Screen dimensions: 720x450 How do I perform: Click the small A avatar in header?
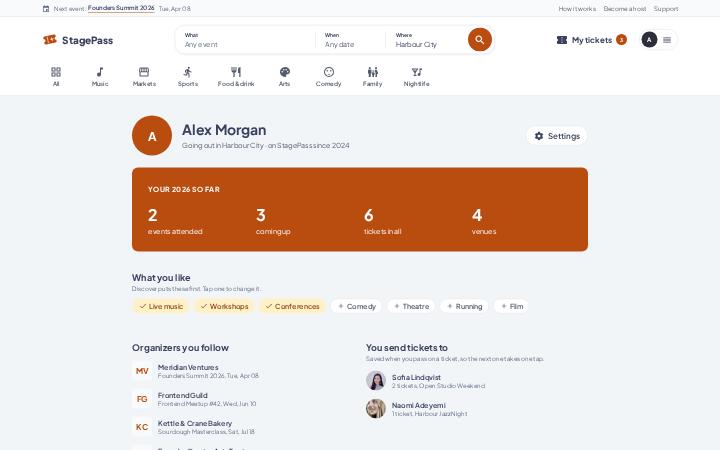point(649,40)
